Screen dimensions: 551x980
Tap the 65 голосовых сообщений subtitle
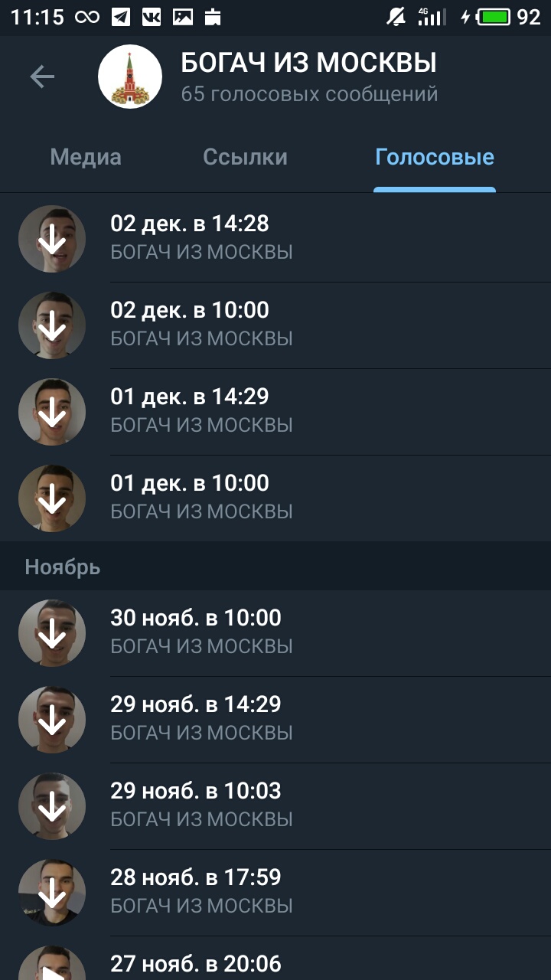pos(309,95)
